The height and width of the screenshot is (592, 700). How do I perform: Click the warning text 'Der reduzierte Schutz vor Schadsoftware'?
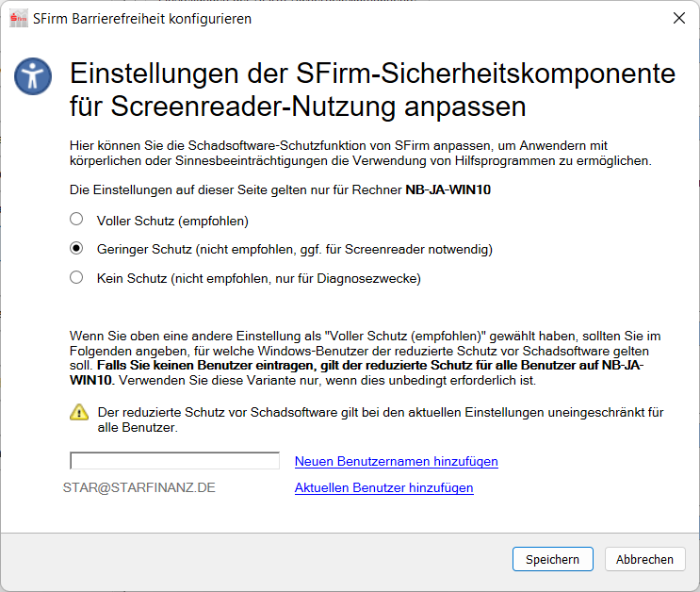(x=219, y=412)
